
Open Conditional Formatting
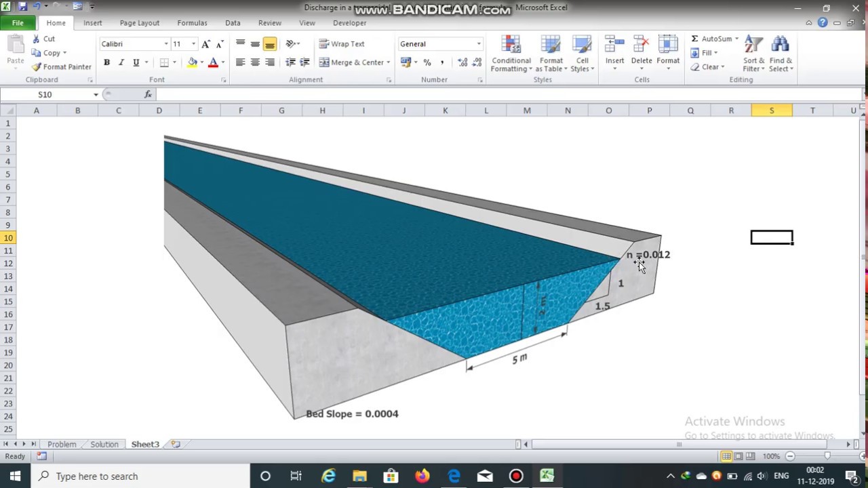pyautogui.click(x=511, y=54)
